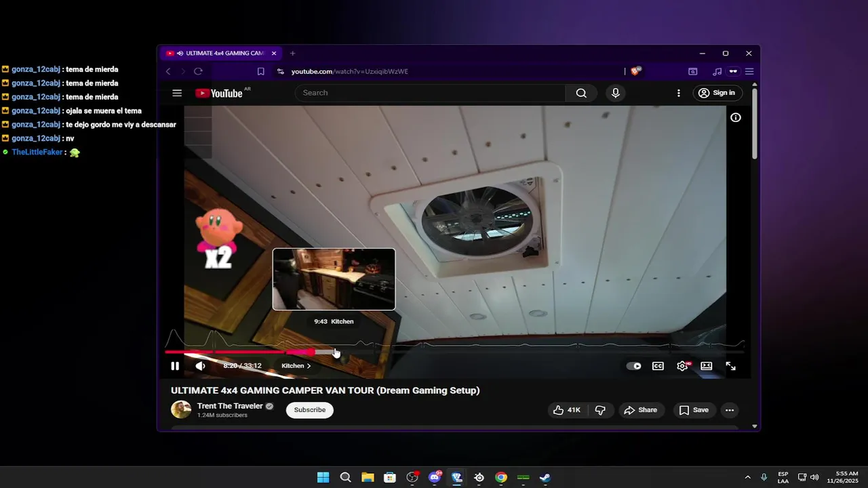Open the Brave browser main menu
The width and height of the screenshot is (868, 488).
tap(749, 72)
